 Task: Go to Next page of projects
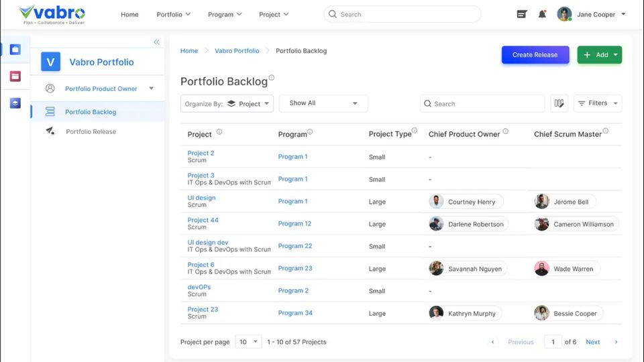point(593,342)
